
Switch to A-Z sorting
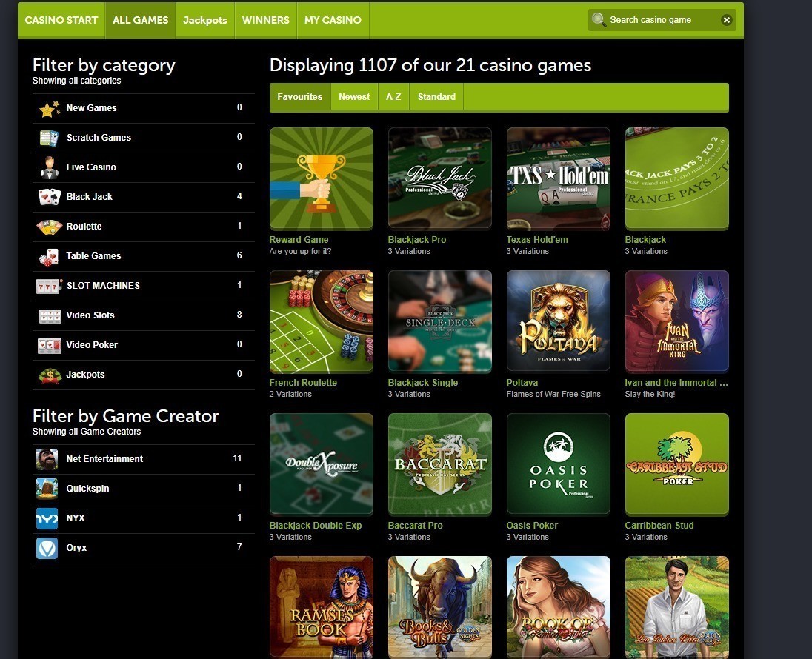(393, 96)
